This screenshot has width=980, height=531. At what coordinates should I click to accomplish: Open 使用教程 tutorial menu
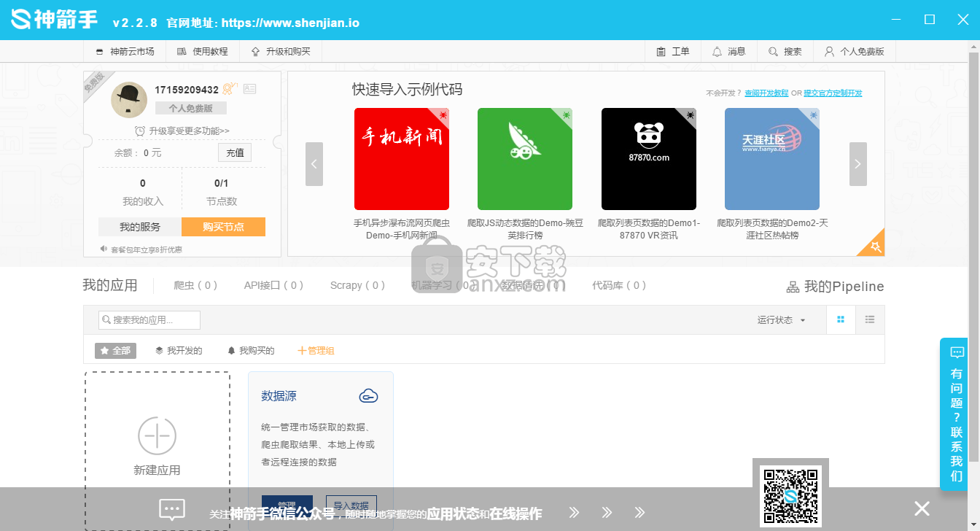point(202,52)
